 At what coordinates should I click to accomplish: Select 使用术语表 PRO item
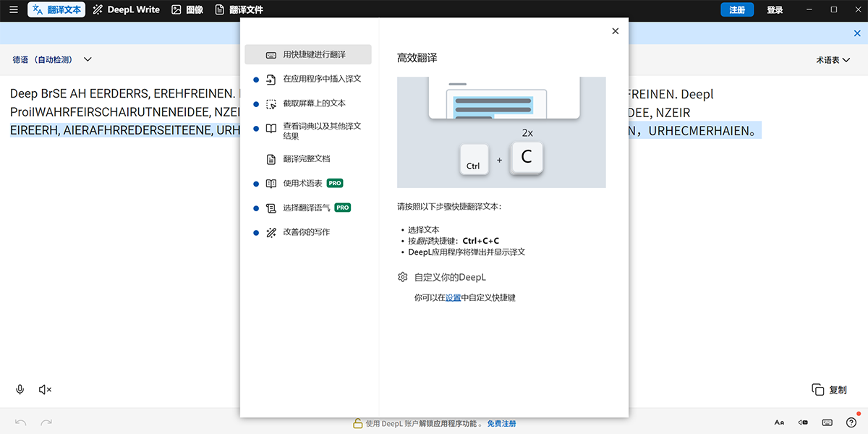[308, 183]
